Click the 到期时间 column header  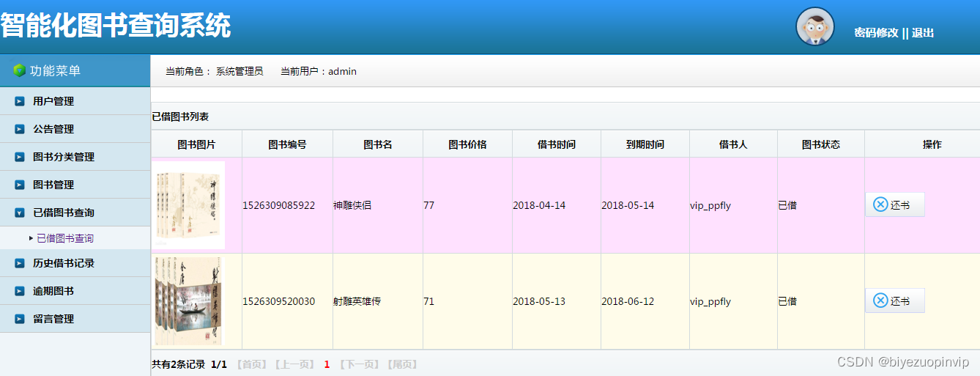(645, 144)
